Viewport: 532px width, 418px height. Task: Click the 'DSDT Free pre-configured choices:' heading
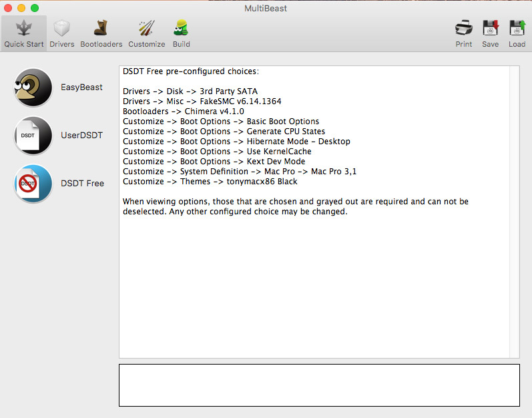tap(191, 71)
